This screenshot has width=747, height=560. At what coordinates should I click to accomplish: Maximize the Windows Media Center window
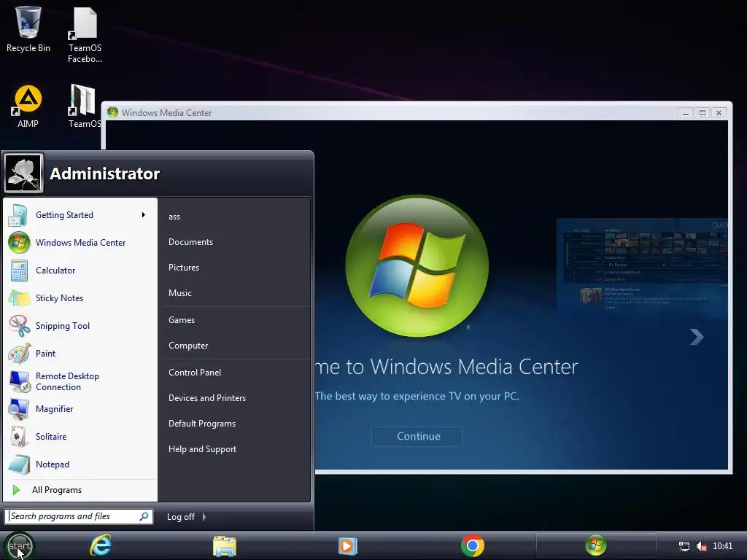(703, 113)
